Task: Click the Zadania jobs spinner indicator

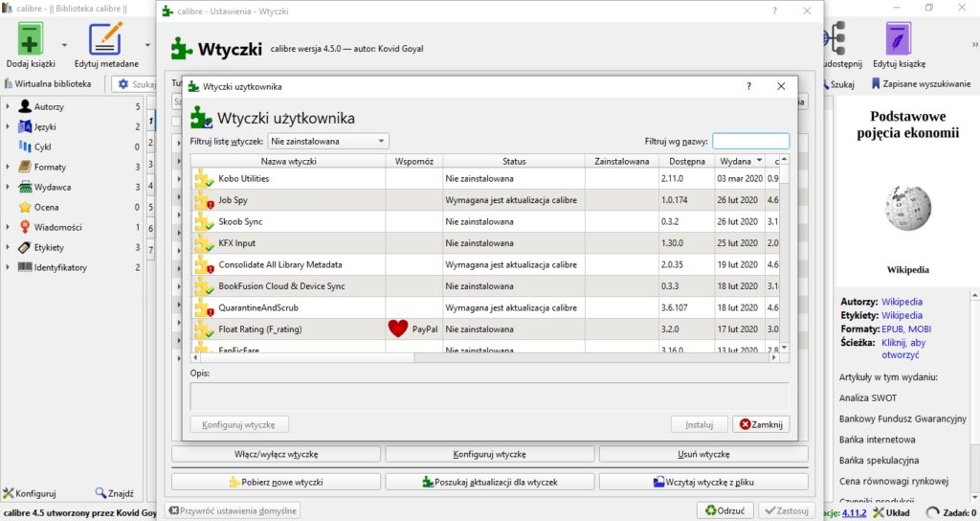Action: pos(932,513)
